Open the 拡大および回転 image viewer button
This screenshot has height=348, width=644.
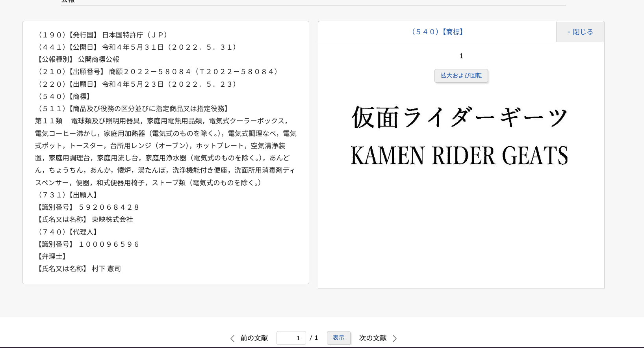click(x=461, y=76)
